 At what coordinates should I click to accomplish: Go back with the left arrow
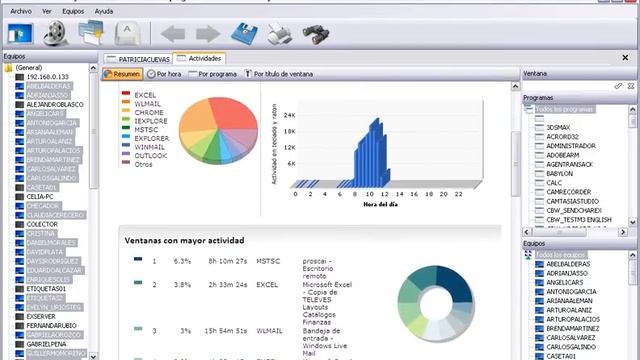coord(173,34)
